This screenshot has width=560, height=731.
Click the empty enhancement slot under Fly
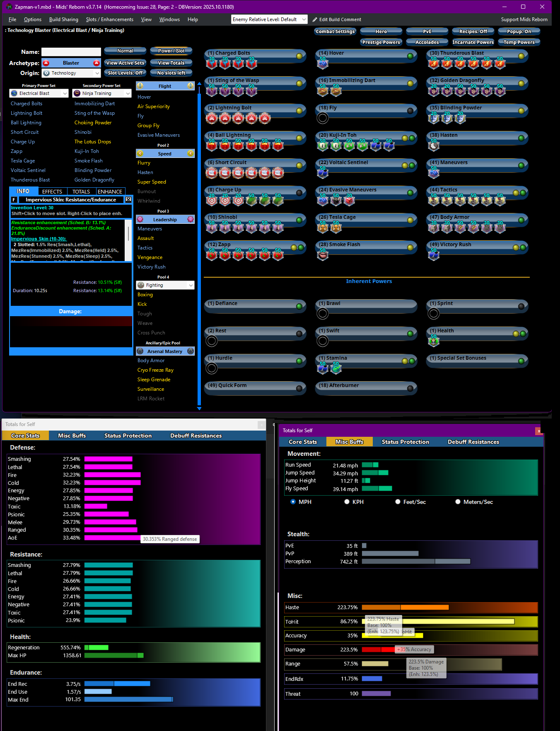(323, 118)
